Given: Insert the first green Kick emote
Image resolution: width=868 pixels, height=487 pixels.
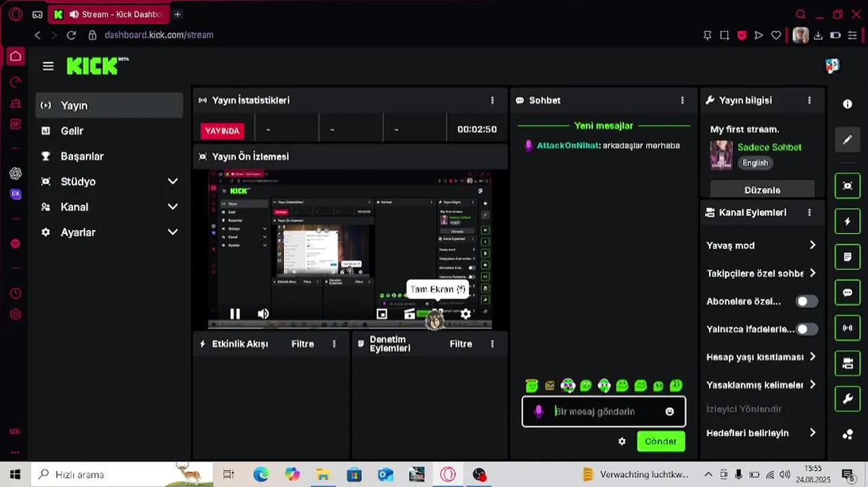Looking at the screenshot, I should (x=531, y=386).
